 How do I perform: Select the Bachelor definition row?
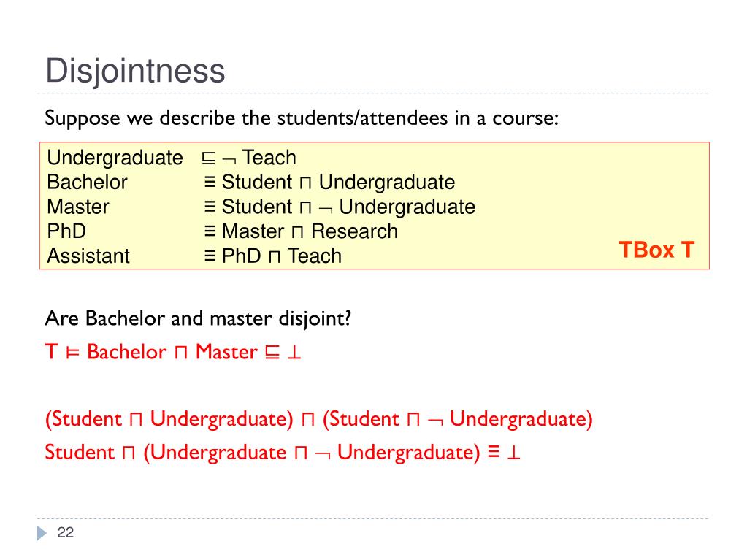(251, 182)
